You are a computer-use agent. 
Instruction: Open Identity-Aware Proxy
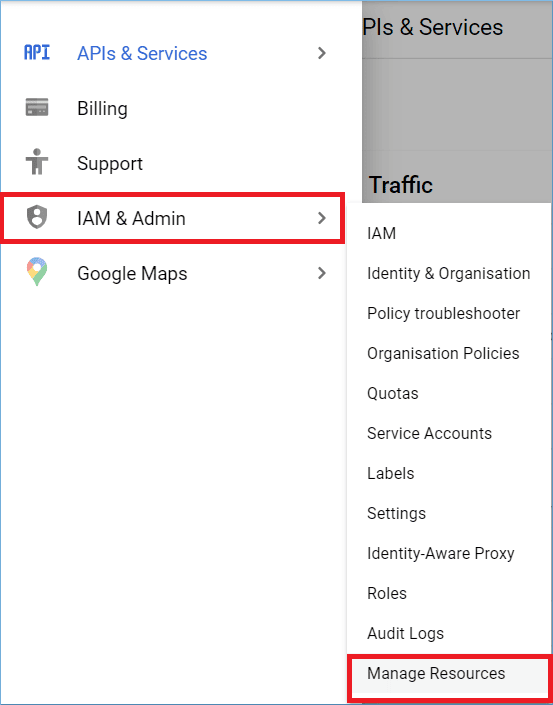tap(441, 553)
